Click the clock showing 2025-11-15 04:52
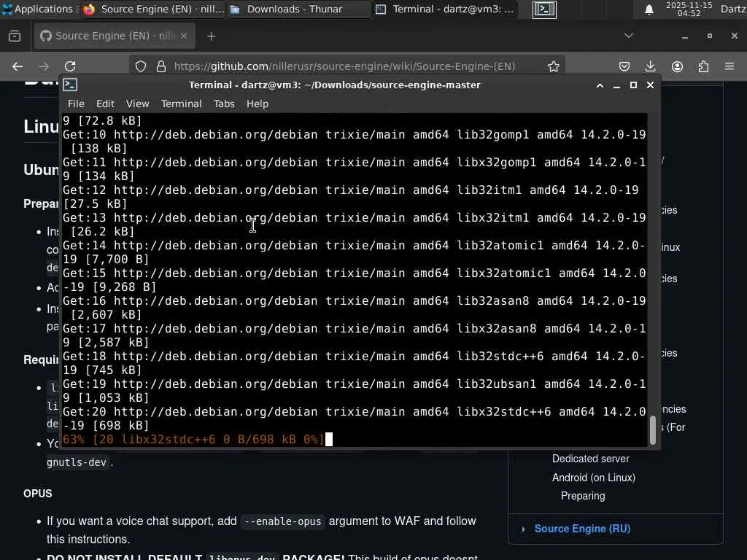The width and height of the screenshot is (747, 560). coord(689,9)
